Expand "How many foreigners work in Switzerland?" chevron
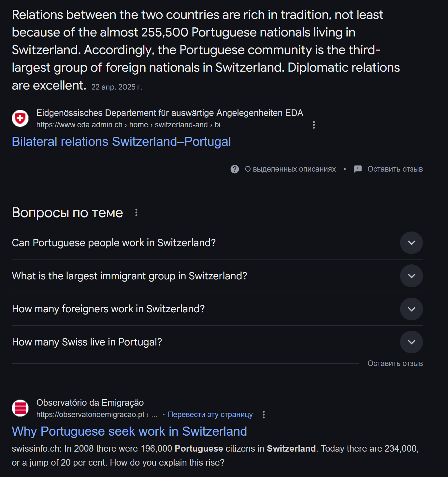448x477 pixels. point(411,309)
